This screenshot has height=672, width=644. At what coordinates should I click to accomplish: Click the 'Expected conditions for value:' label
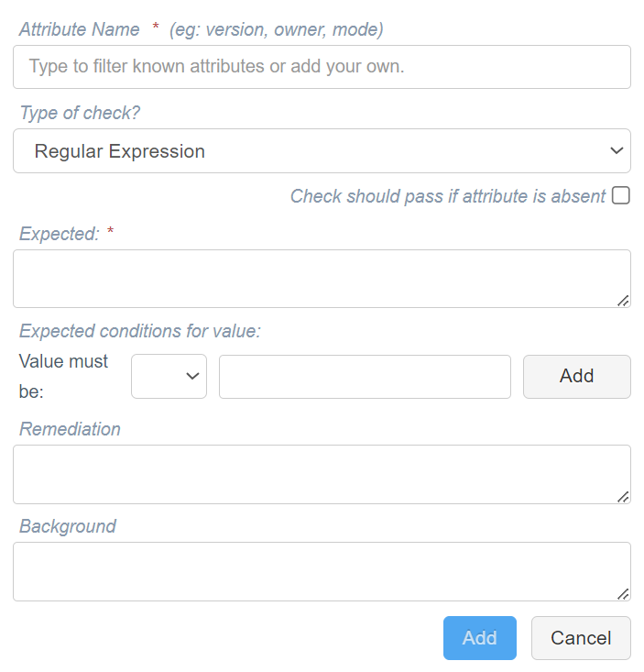(x=140, y=331)
